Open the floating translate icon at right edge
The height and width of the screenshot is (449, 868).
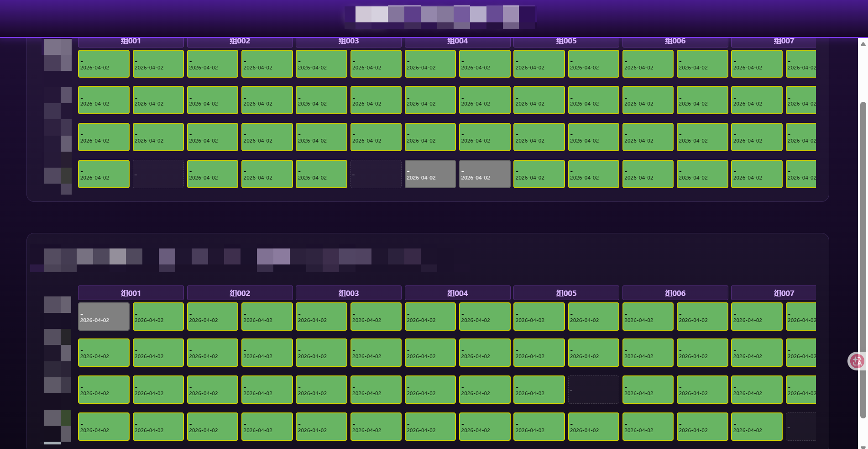coord(857,361)
